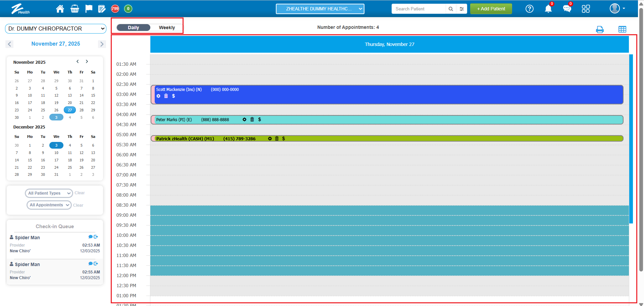Open billing dollar icon for Scott Mackenzie
The height and width of the screenshot is (306, 644).
pos(174,96)
